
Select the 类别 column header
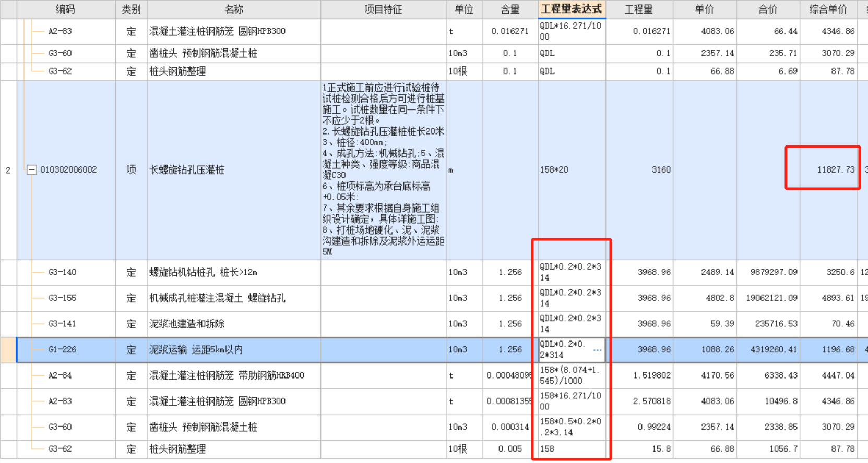132,9
